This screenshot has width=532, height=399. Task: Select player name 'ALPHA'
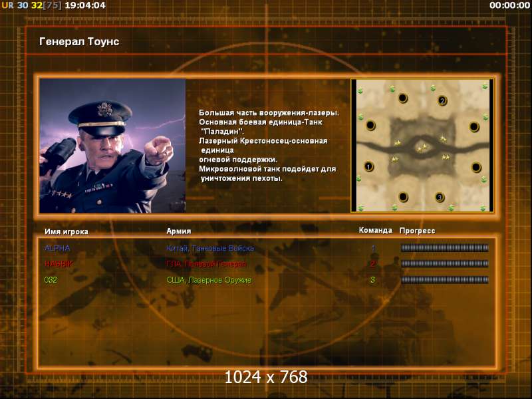point(57,248)
